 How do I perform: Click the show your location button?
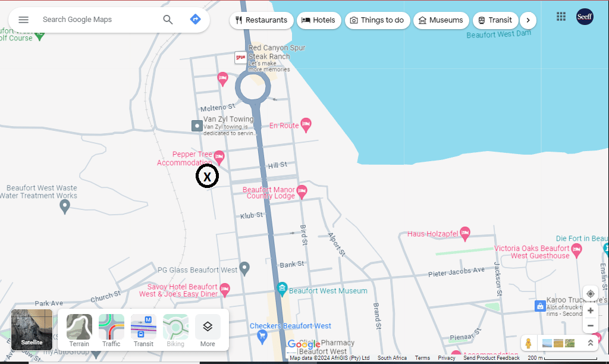click(x=591, y=294)
